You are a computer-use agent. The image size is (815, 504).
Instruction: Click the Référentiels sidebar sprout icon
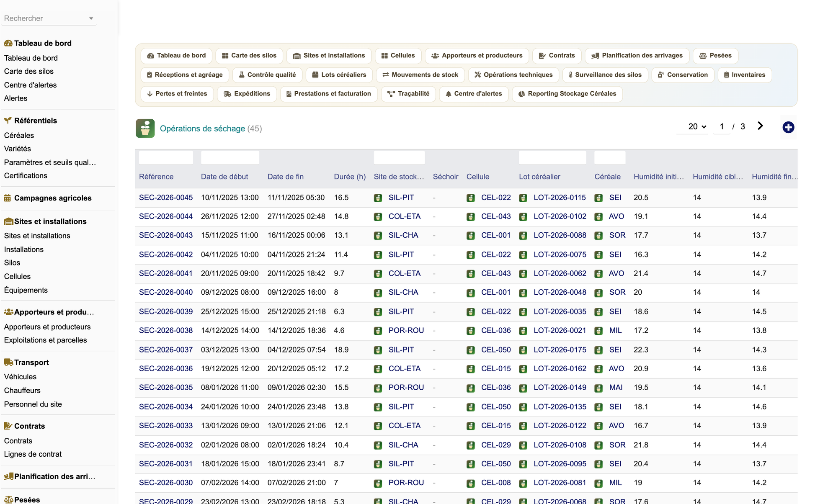pos(8,121)
